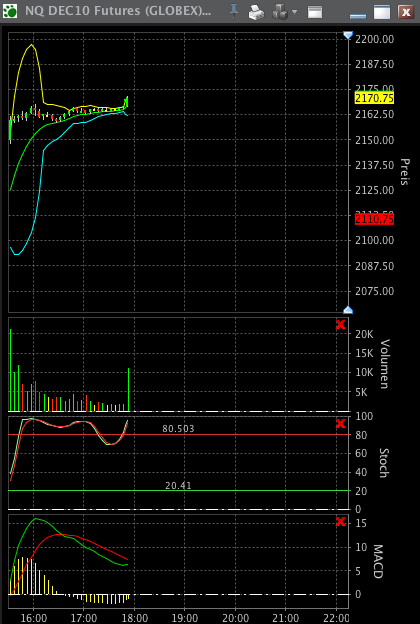Screen dimensions: 420x624
Task: Click the window layout icon in title bar
Action: point(315,12)
